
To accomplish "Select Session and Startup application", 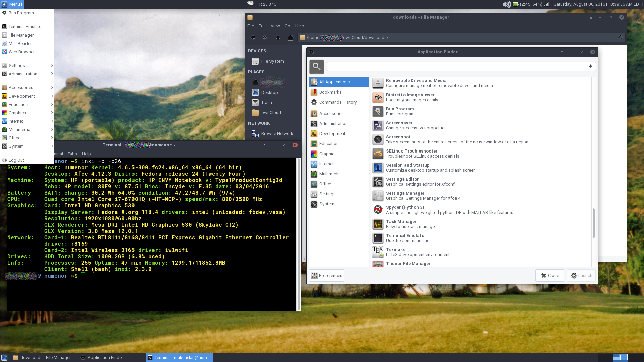I will coord(481,168).
